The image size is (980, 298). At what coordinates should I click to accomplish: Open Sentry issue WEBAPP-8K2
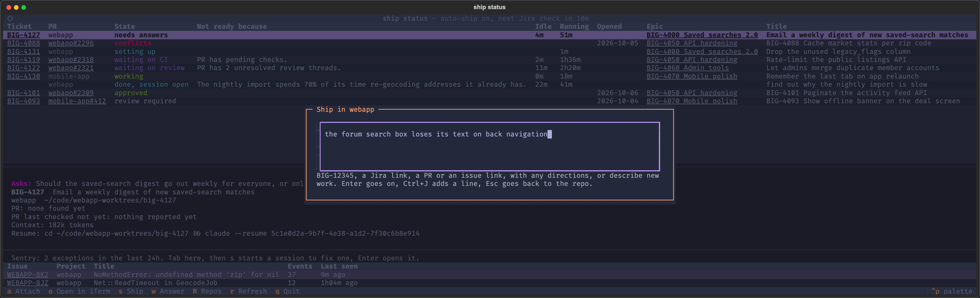[28, 275]
